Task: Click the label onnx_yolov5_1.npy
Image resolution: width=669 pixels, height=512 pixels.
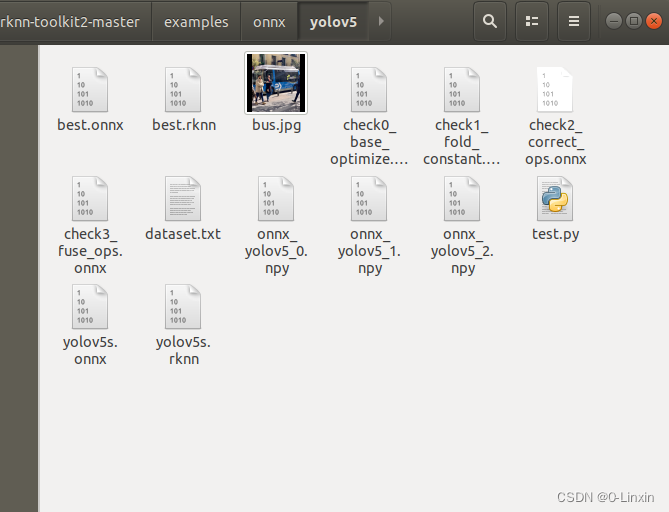Action: (369, 251)
